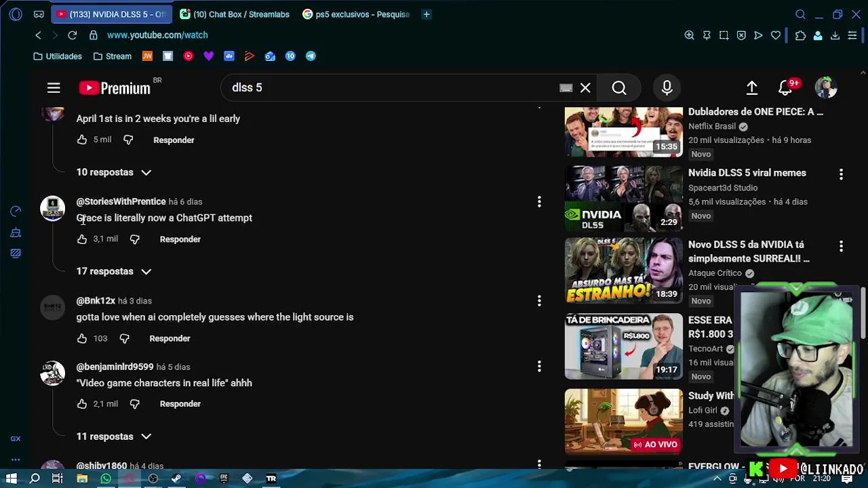The image size is (868, 488).
Task: Switch to ps5 exclusivos tab
Action: pos(357,14)
